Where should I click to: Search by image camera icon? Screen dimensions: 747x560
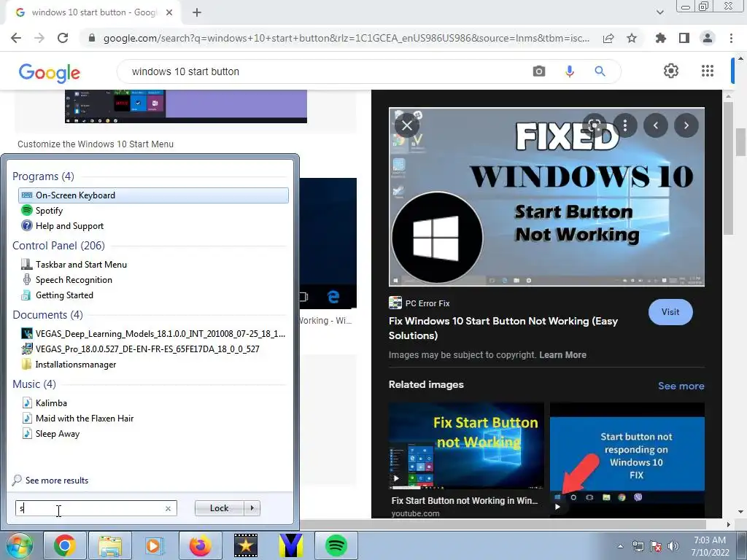539,71
